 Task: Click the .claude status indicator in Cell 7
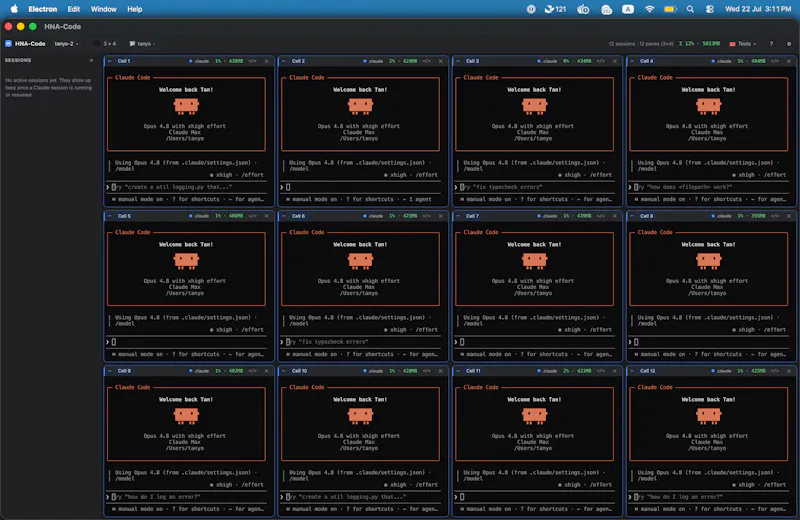[x=547, y=216]
